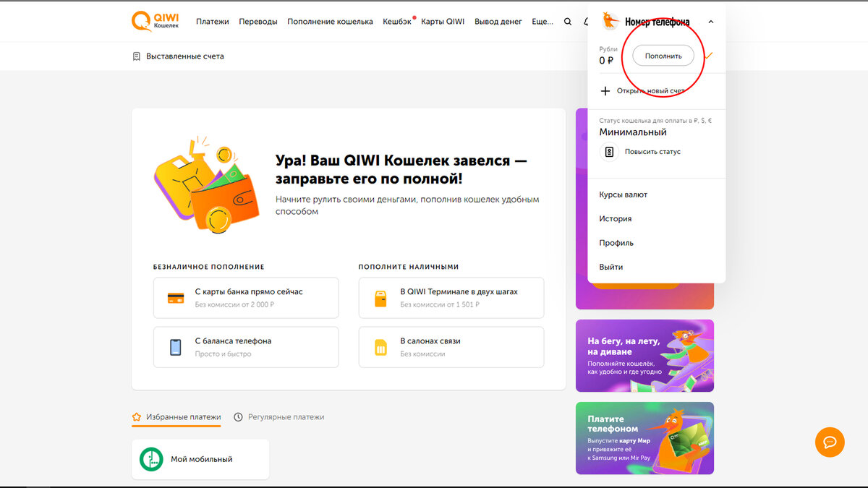This screenshot has width=868, height=488.
Task: Collapse account menu with chevron arrow
Action: pyautogui.click(x=711, y=22)
